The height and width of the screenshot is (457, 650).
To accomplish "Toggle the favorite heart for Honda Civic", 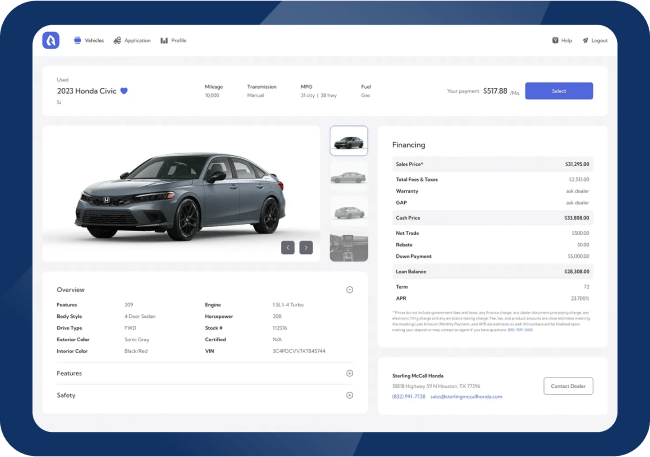I will click(124, 91).
